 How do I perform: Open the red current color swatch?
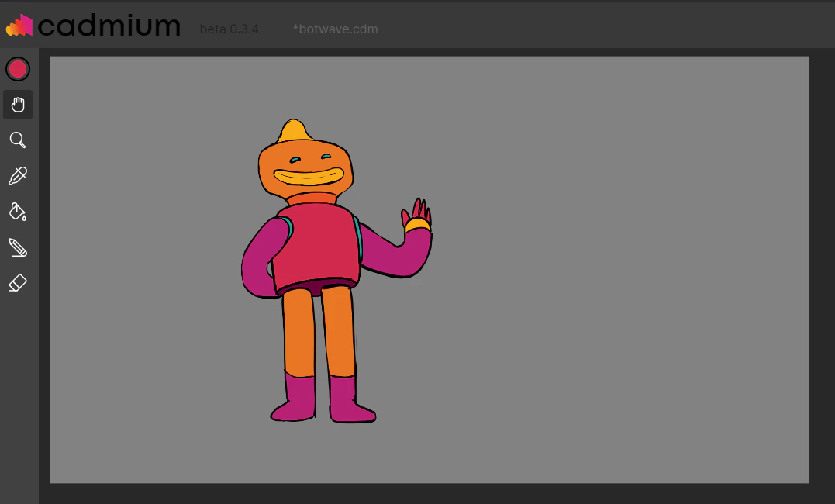pos(18,69)
